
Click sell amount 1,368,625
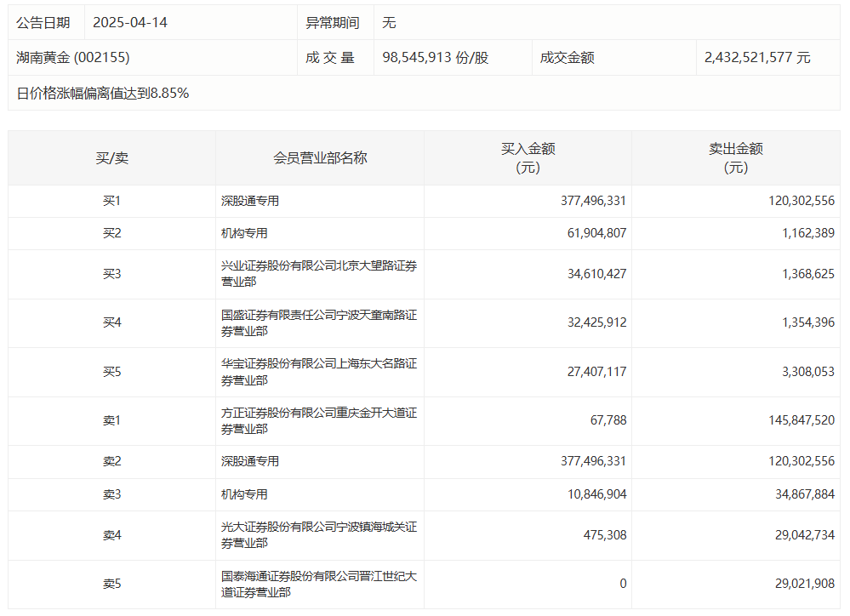coord(808,274)
